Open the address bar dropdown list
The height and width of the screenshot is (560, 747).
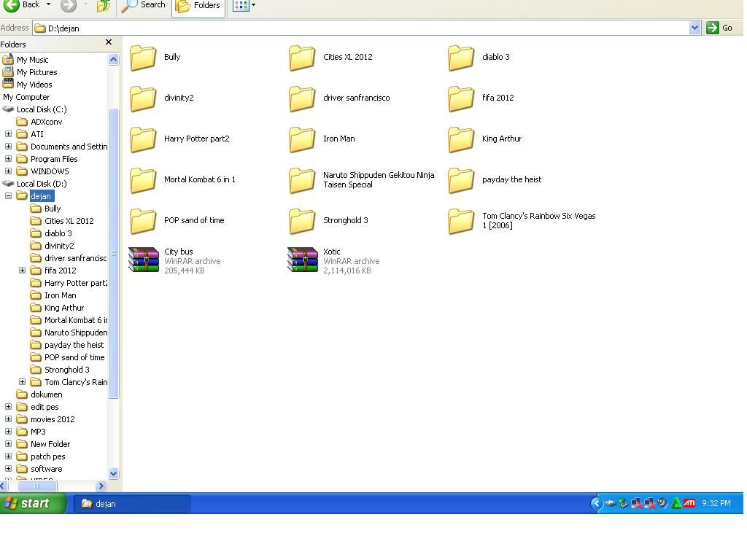(694, 28)
